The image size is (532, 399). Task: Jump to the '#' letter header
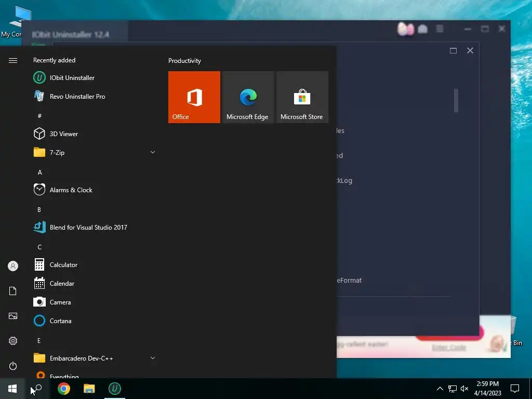[x=39, y=116]
